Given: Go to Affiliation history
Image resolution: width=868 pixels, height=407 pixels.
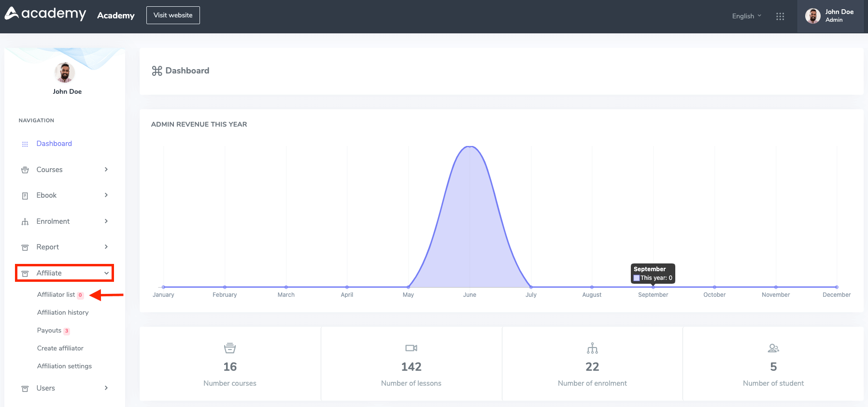Looking at the screenshot, I should [63, 312].
